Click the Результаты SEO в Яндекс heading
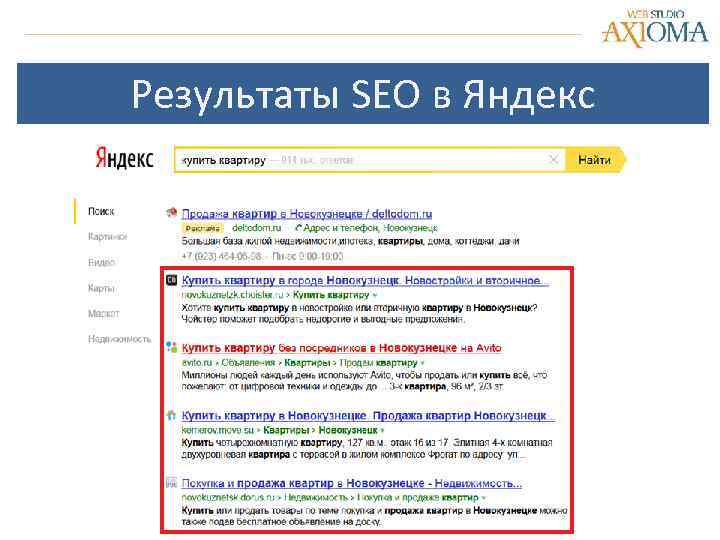Screen dimensions: 720x540 [363, 94]
